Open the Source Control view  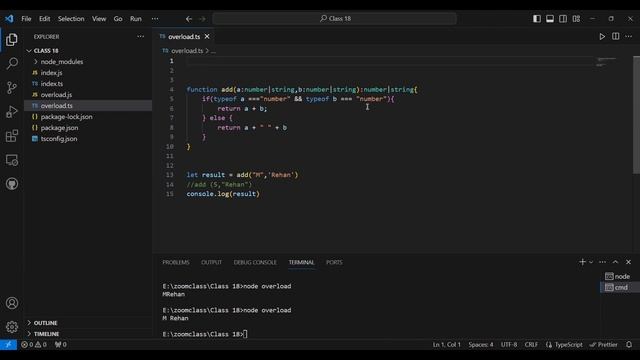click(12, 87)
